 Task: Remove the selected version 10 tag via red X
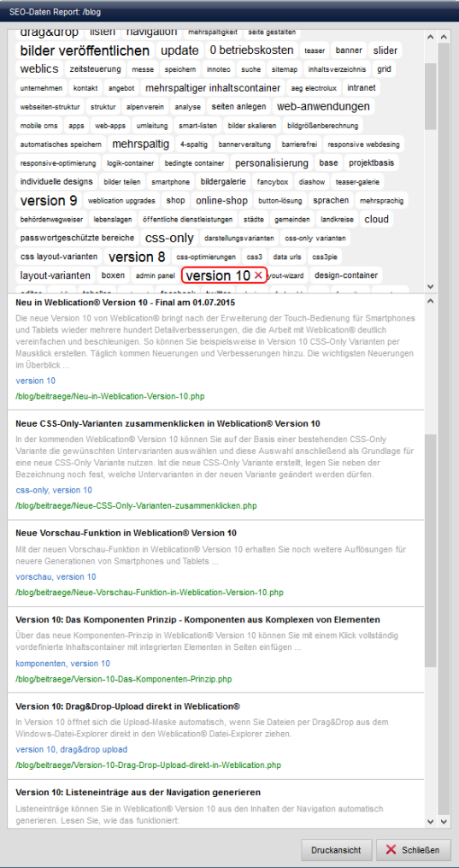(x=257, y=275)
